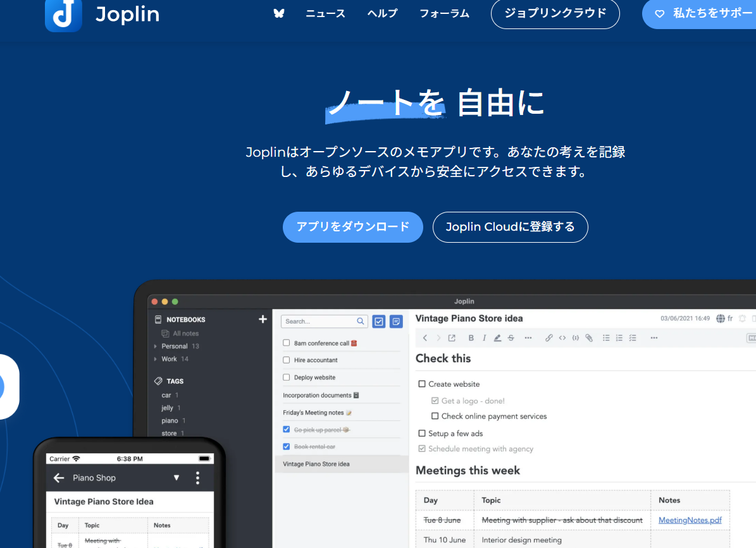Insert a numbered list
Viewport: 756px width, 548px height.
(619, 338)
